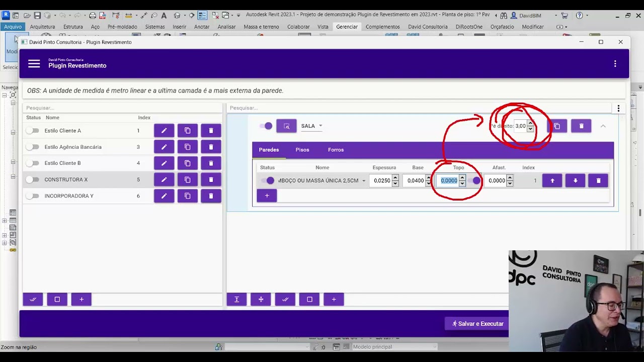
Task: Open Revit Modificar ribbon tab
Action: 533,27
